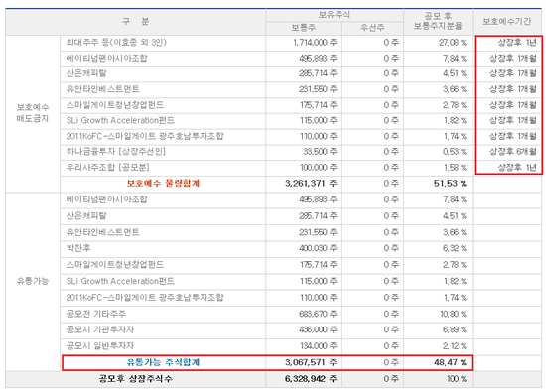
Task: Select the 우리사주조합 [공모분] row label
Action: coord(108,167)
